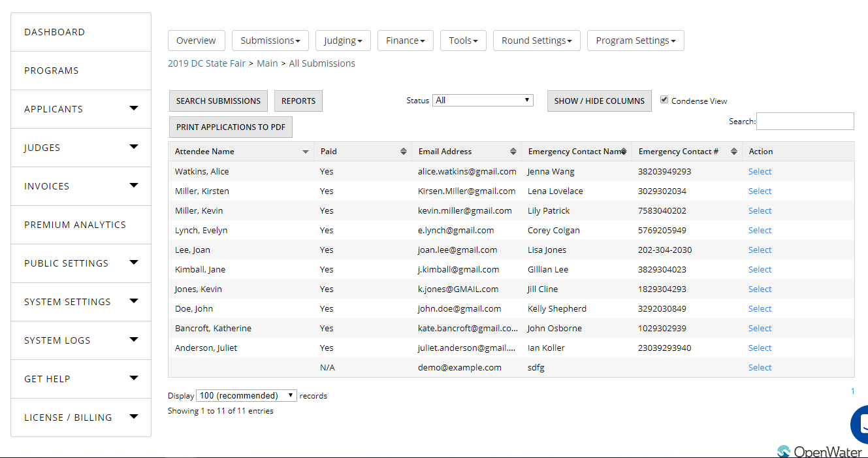Click the email k.jones@GMAIL.com
This screenshot has width=868, height=458.
458,289
